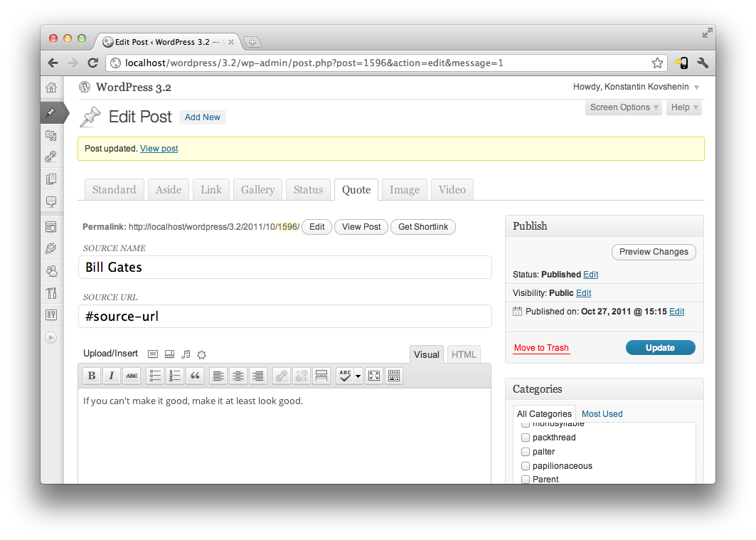Screen dimensions: 756x540
Task: Insert an unordered bullet list
Action: click(x=155, y=376)
